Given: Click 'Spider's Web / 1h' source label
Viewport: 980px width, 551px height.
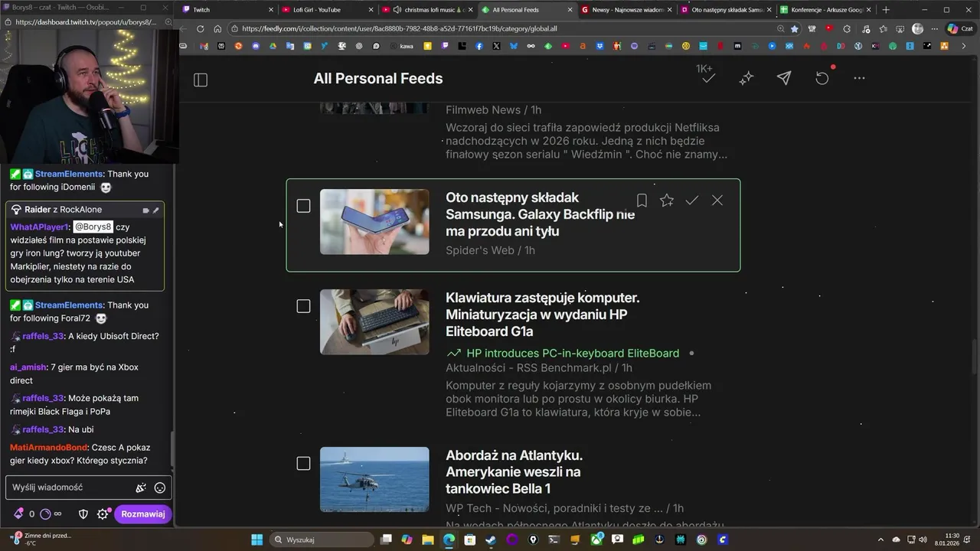Looking at the screenshot, I should (x=490, y=250).
